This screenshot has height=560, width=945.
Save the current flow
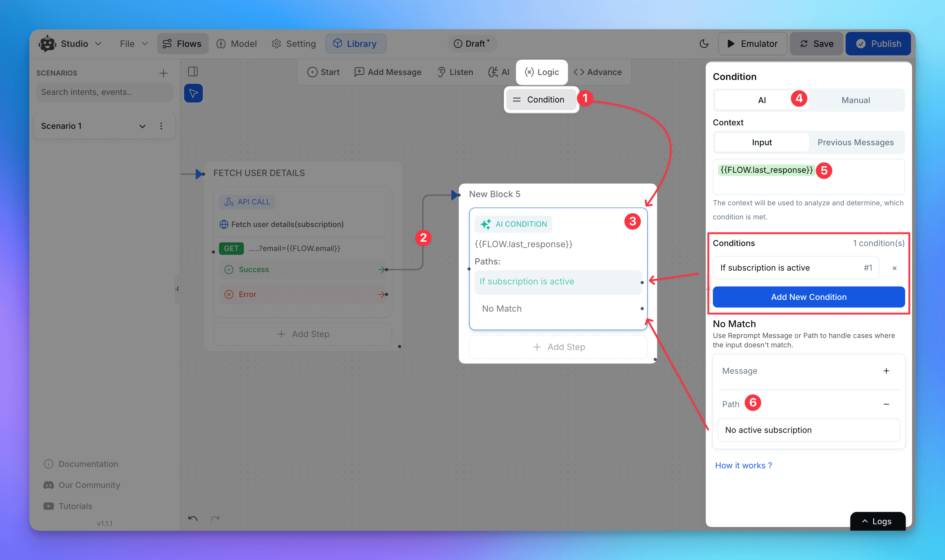pos(816,44)
